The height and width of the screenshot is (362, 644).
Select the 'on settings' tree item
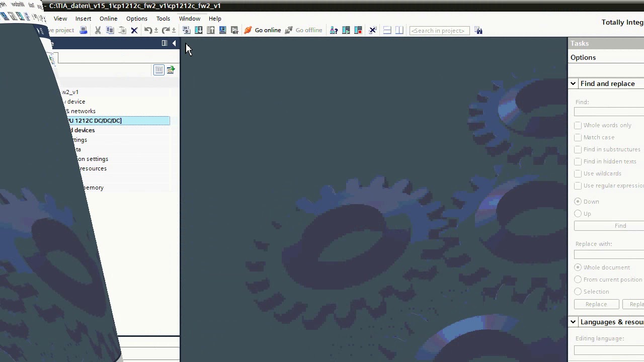[x=93, y=159]
